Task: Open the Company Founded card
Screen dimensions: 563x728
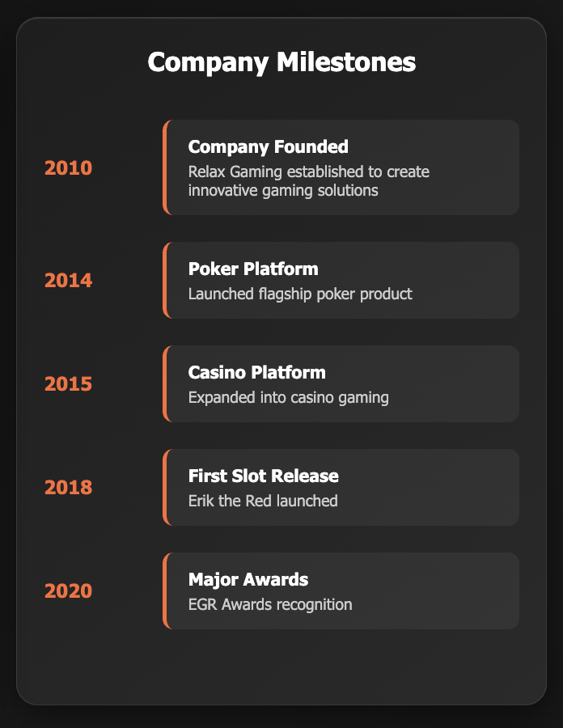Action: click(x=341, y=167)
